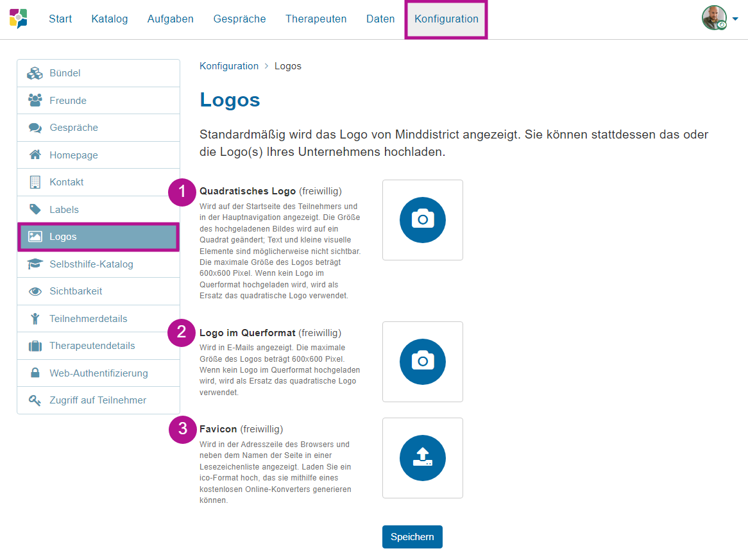Click the Kontakt building icon
748x560 pixels.
35,182
